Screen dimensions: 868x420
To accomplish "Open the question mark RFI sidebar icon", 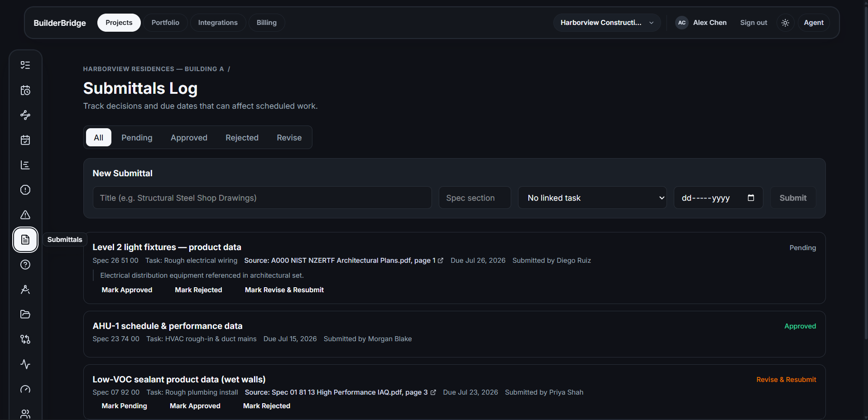I will point(25,265).
